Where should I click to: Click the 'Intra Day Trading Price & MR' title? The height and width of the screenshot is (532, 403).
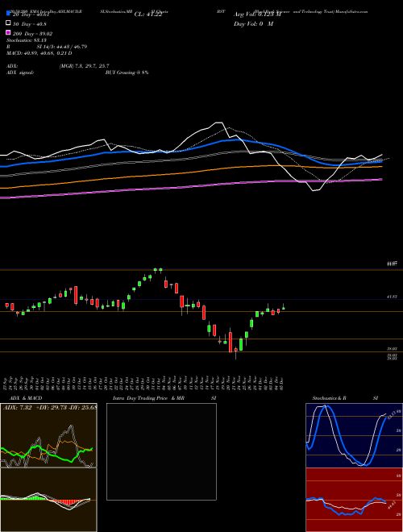click(148, 398)
